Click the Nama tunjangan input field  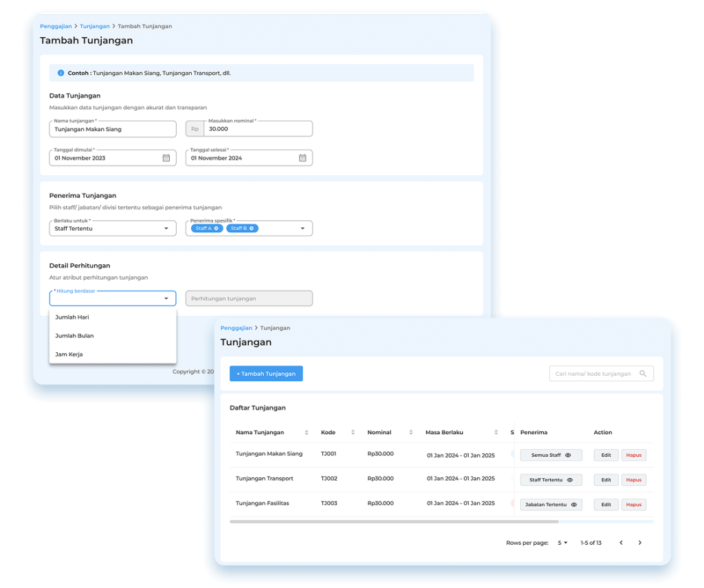(113, 129)
